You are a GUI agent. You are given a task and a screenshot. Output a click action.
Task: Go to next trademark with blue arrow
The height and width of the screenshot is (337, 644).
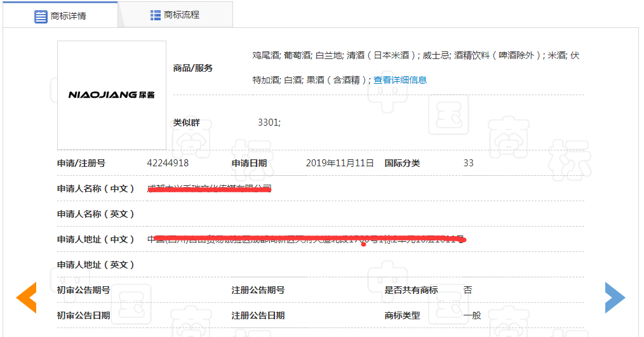pyautogui.click(x=615, y=297)
